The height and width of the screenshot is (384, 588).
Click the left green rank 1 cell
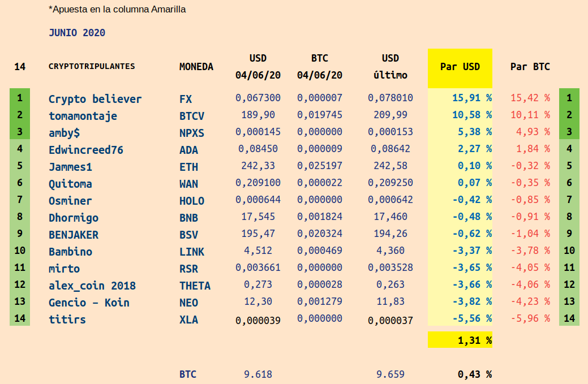[x=20, y=98]
